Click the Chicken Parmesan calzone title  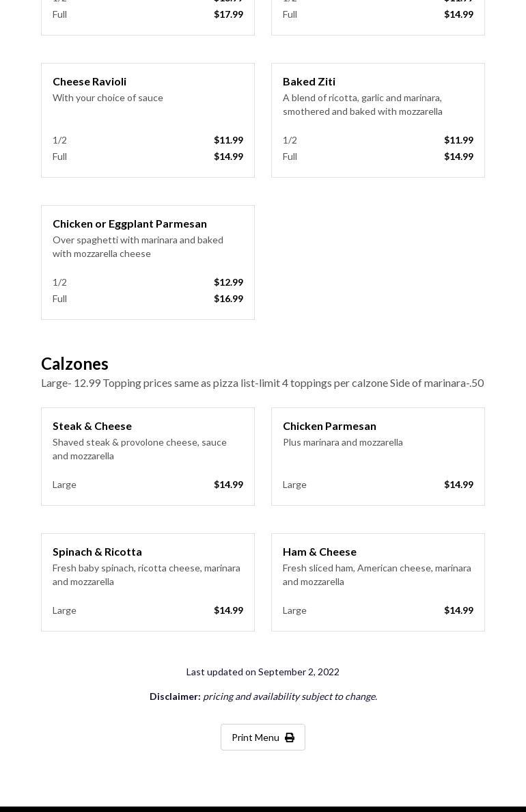coord(329,426)
